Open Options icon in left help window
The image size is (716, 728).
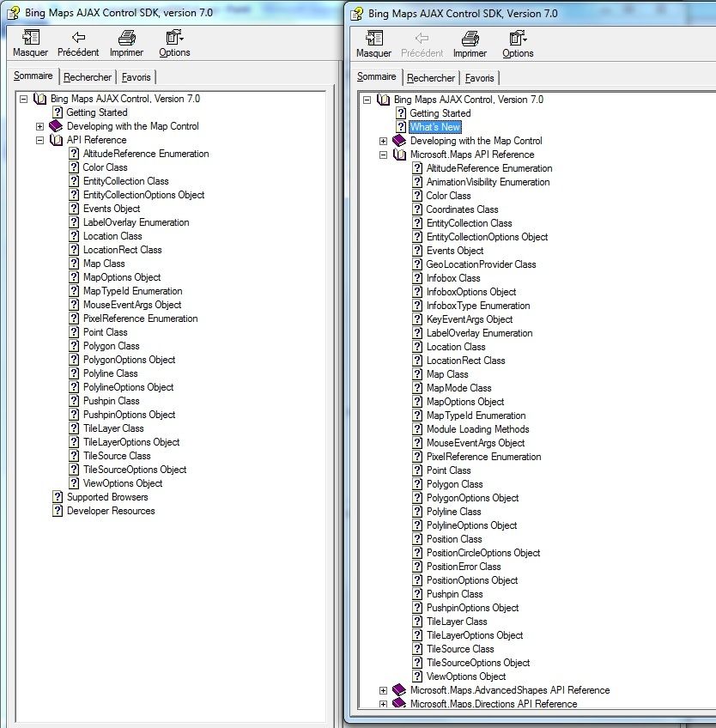point(174,37)
